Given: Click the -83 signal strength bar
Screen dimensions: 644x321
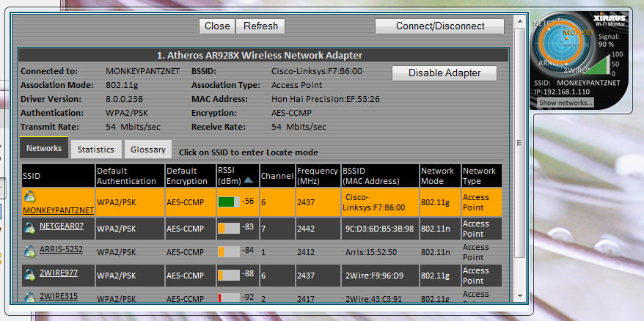Looking at the screenshot, I should tap(229, 228).
